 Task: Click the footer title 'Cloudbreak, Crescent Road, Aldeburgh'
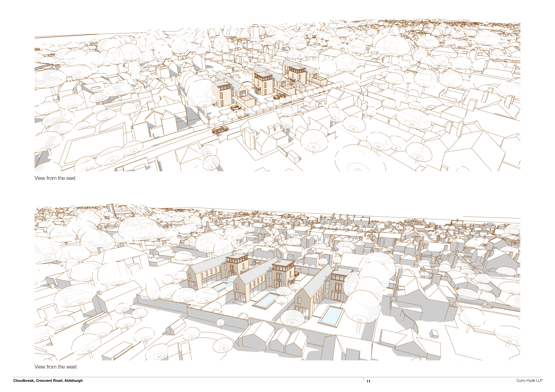pyautogui.click(x=48, y=381)
